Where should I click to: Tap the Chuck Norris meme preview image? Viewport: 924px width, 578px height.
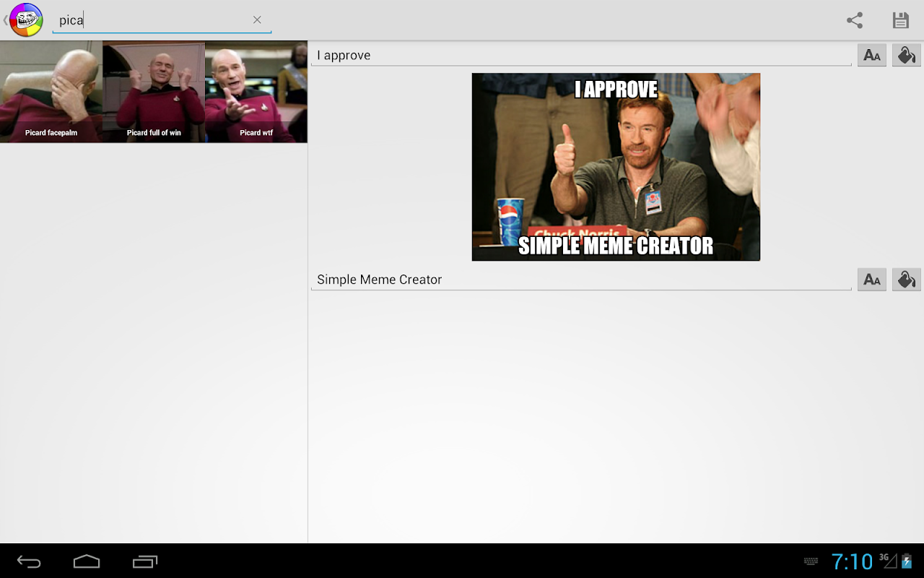pos(616,167)
